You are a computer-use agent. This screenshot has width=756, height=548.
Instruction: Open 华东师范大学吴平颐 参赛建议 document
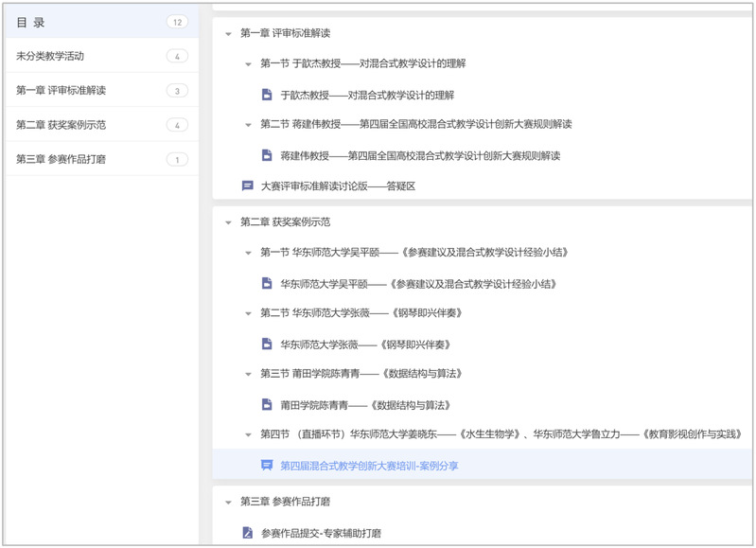[418, 284]
